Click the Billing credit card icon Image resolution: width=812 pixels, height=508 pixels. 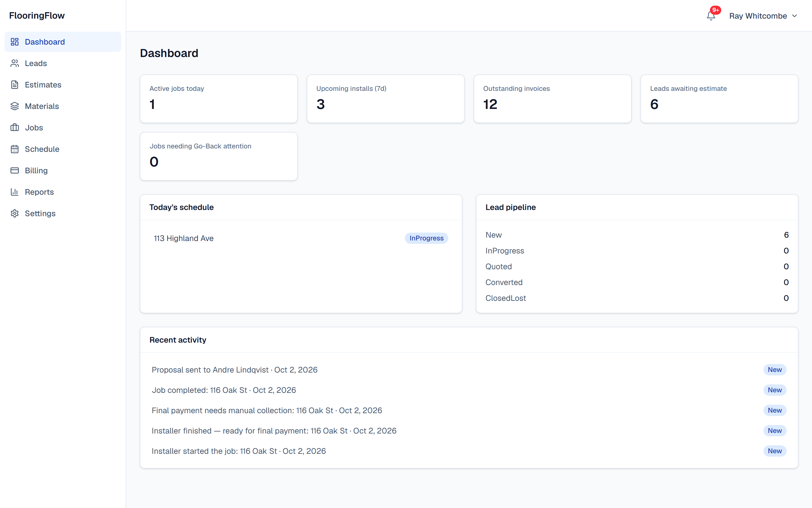[x=14, y=171]
